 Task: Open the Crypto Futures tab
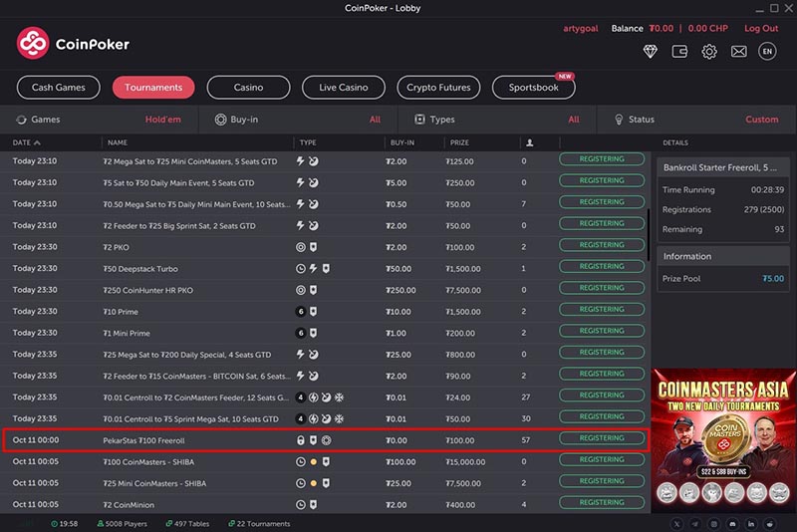437,88
